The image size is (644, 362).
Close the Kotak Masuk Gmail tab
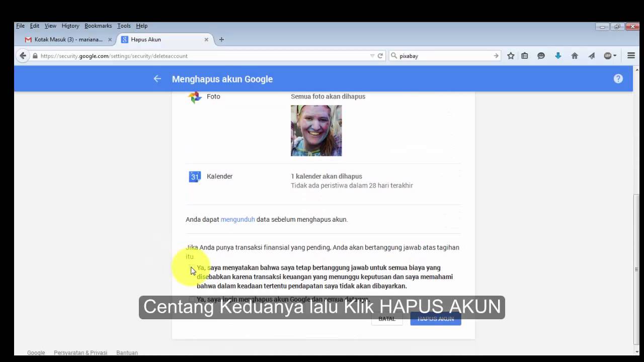click(110, 39)
